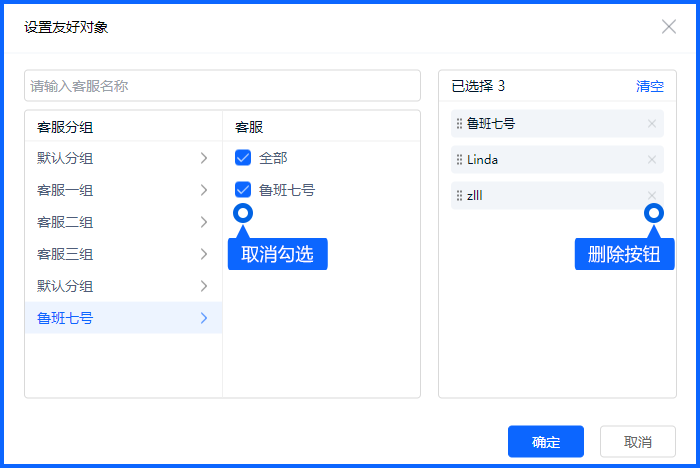The height and width of the screenshot is (468, 700).
Task: Confirm with the 确定 button
Action: (546, 442)
